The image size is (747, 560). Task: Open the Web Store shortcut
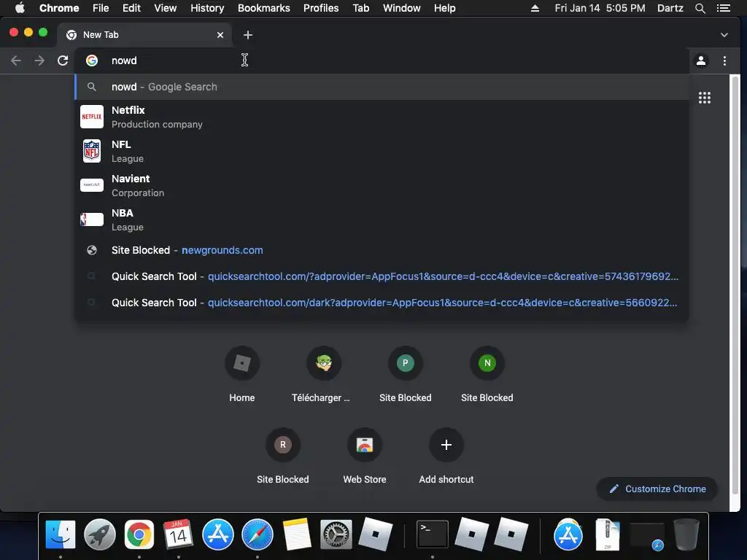tap(365, 456)
